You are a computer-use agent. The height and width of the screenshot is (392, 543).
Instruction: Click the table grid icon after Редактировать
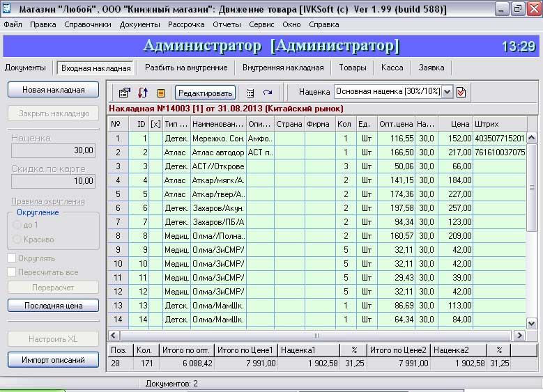(x=250, y=93)
